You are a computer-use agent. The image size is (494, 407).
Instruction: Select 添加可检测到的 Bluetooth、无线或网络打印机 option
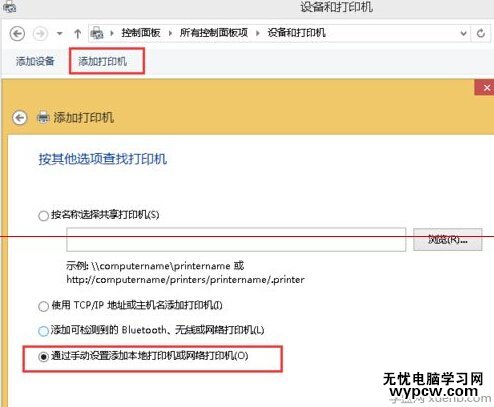tap(43, 331)
